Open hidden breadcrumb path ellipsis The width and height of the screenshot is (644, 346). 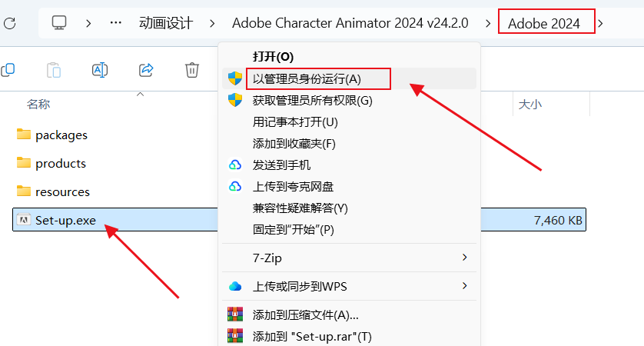click(x=116, y=22)
